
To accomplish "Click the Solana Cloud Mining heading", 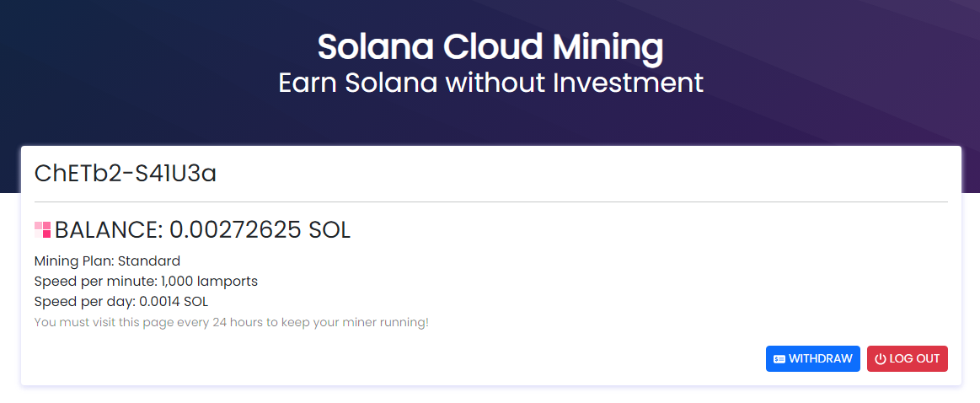I will pos(490,47).
